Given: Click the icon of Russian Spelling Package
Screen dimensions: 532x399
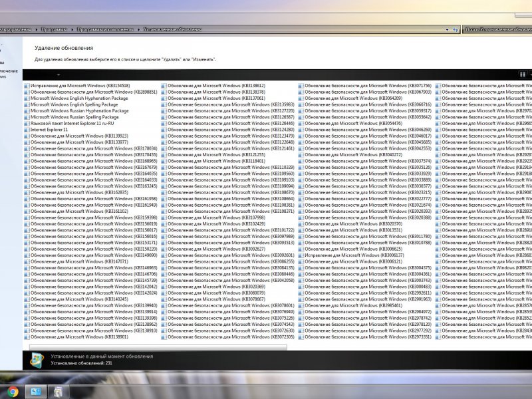Looking at the screenshot, I should 27,117.
